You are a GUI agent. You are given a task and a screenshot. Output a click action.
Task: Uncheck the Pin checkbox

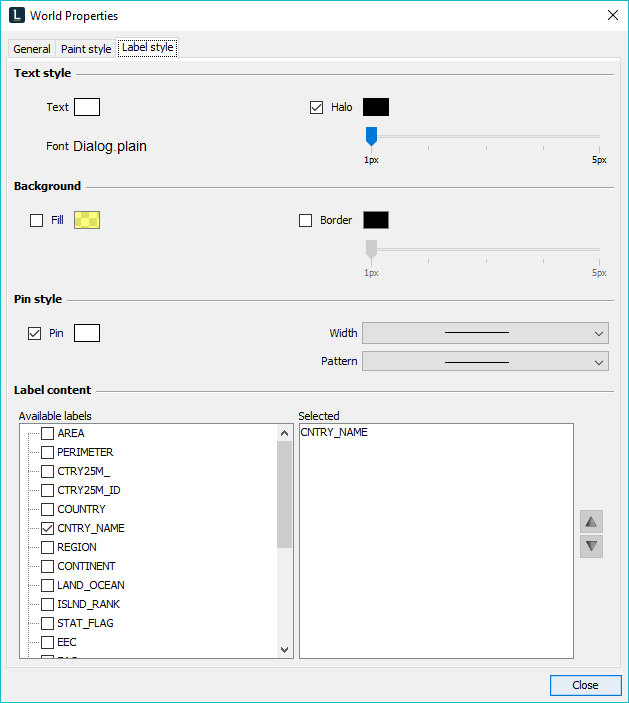35,334
